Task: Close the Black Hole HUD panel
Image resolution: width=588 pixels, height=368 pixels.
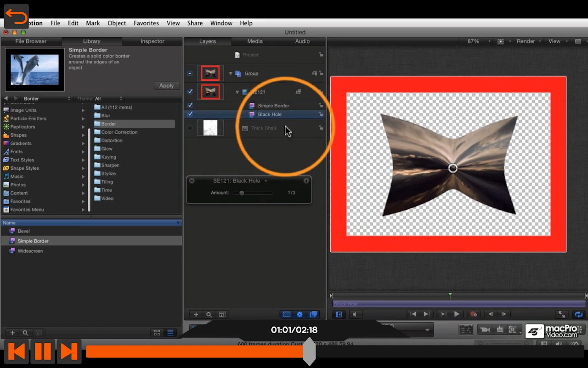Action: (192, 181)
